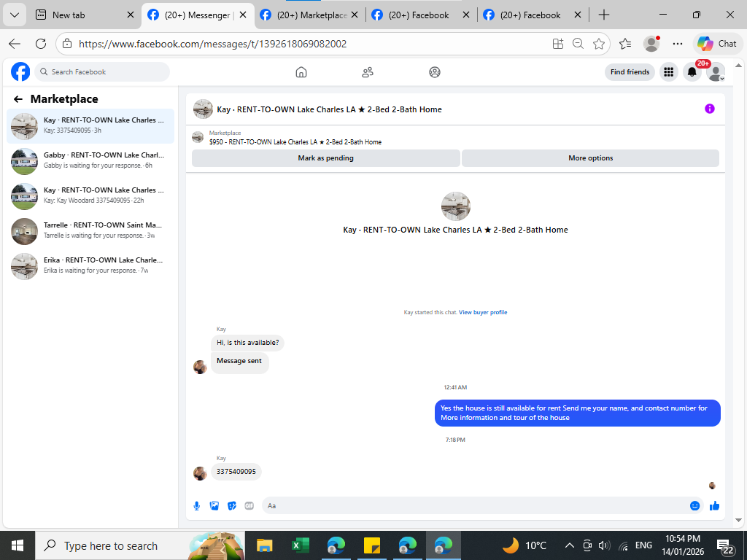Viewport: 747px width, 560px height.
Task: Go back using the Marketplace back arrow
Action: tap(18, 99)
